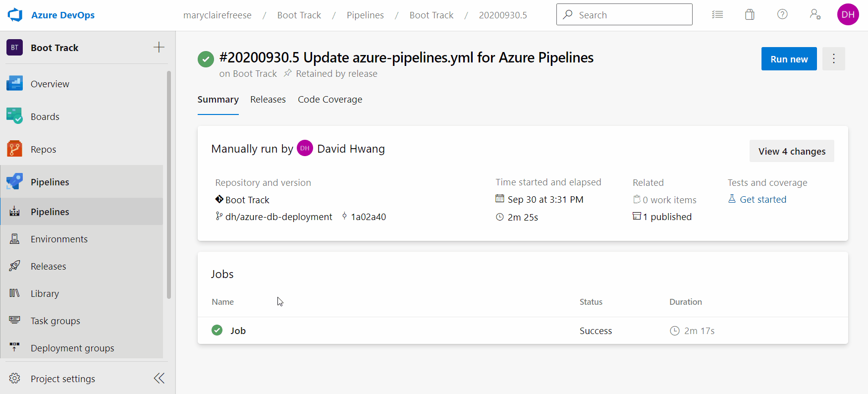Open Releases in the sidebar
The image size is (868, 394).
[82, 266]
